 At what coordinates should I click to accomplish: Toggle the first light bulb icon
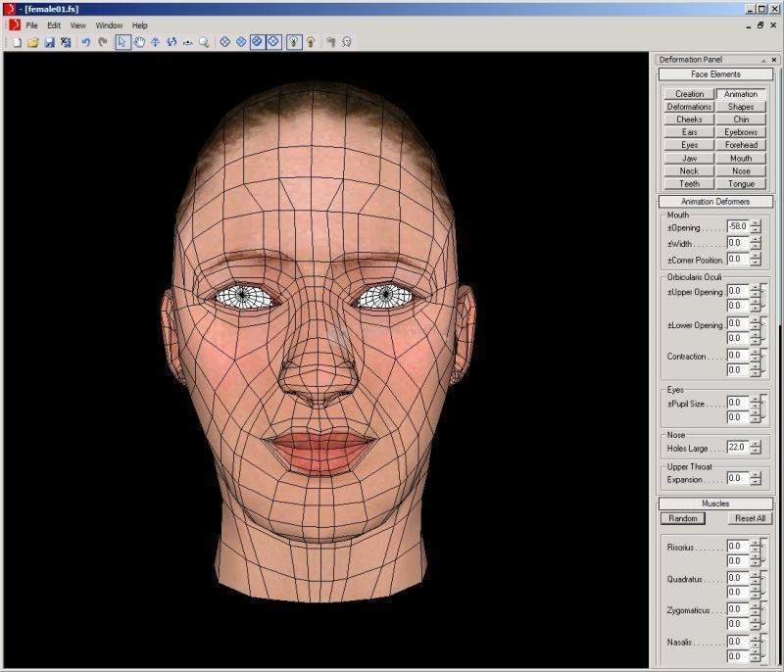click(292, 42)
